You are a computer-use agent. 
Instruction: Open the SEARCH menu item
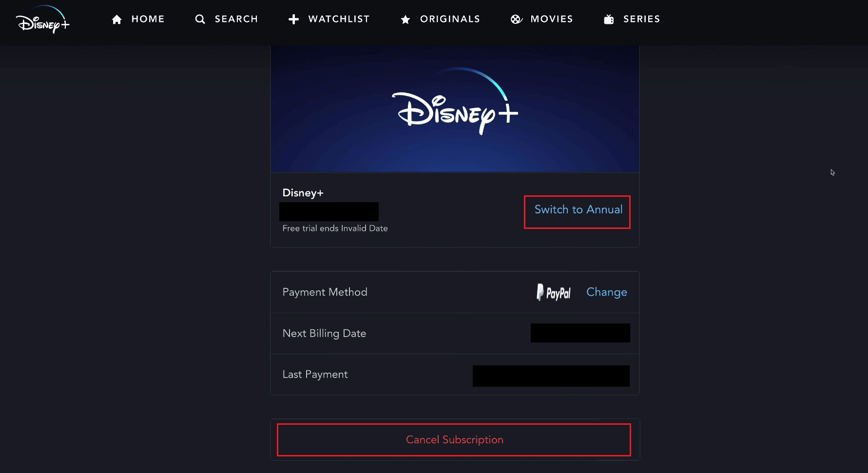236,19
